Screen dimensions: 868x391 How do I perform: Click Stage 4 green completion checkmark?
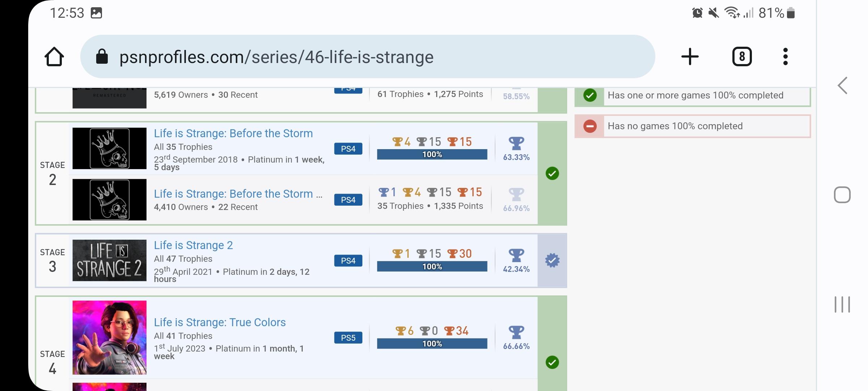click(552, 362)
